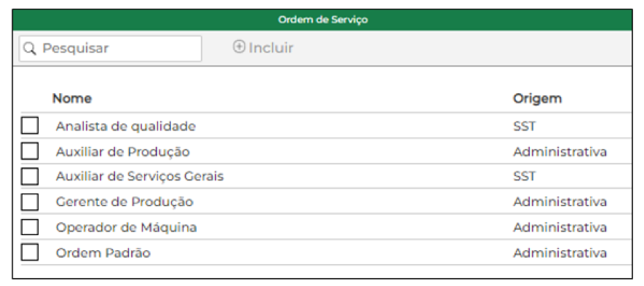Click the Incluir button
Screen dimensions: 644x286
coord(263,47)
